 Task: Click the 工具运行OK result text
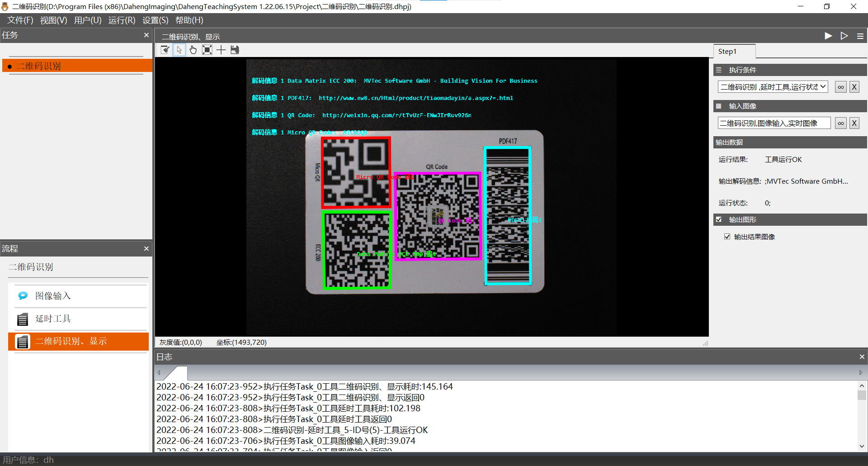(x=783, y=160)
